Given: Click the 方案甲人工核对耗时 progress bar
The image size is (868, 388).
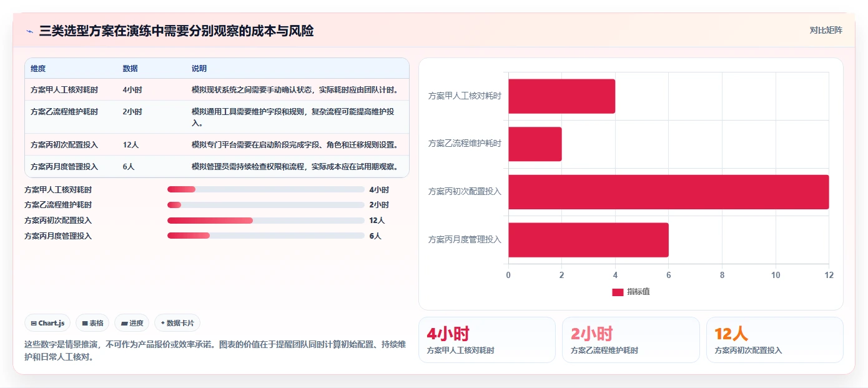Looking at the screenshot, I should click(x=266, y=189).
